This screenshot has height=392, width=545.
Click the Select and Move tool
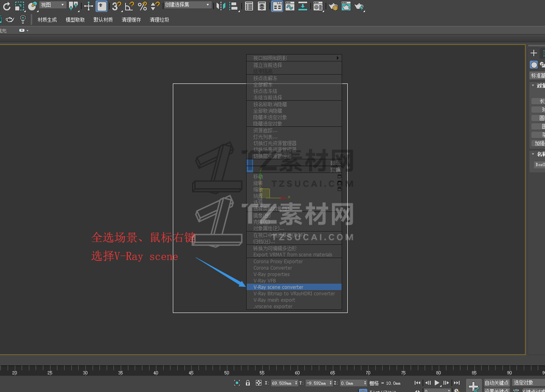[88, 6]
